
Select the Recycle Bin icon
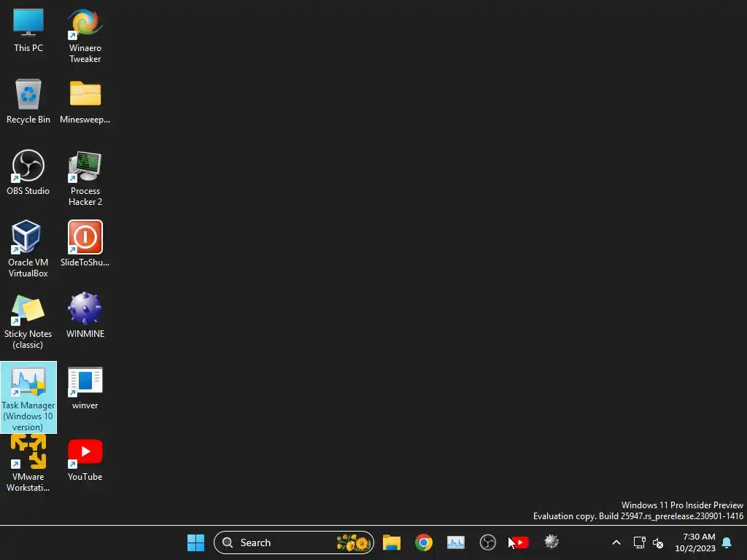28,101
